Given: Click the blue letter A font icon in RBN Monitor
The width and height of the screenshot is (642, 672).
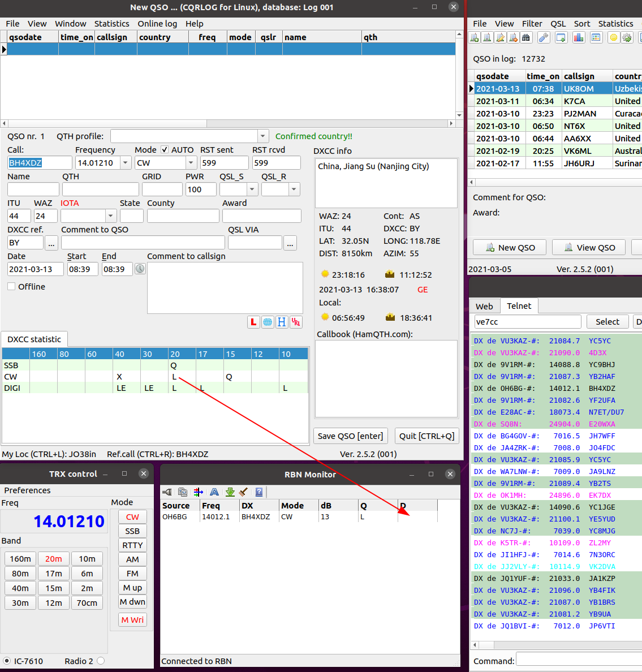Looking at the screenshot, I should 214,492.
